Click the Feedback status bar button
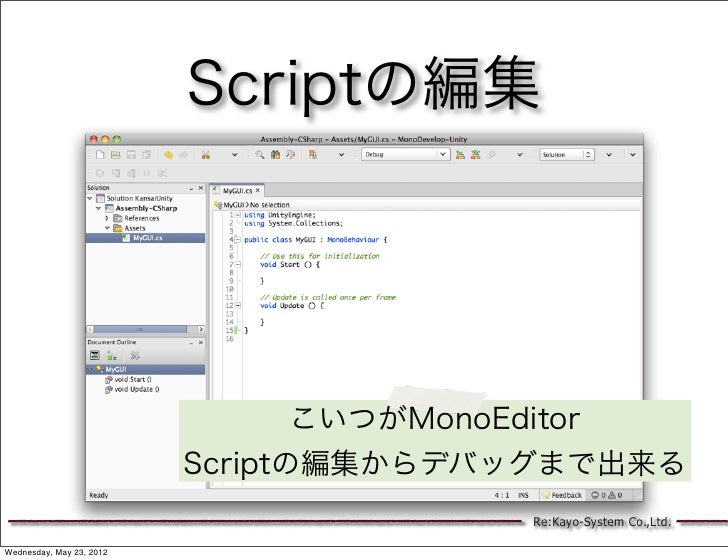 click(x=562, y=495)
